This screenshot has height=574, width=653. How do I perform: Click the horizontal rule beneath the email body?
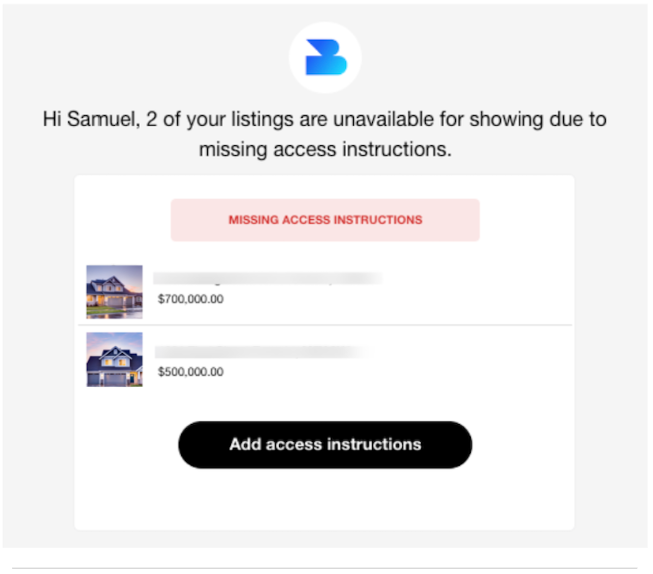[325, 568]
